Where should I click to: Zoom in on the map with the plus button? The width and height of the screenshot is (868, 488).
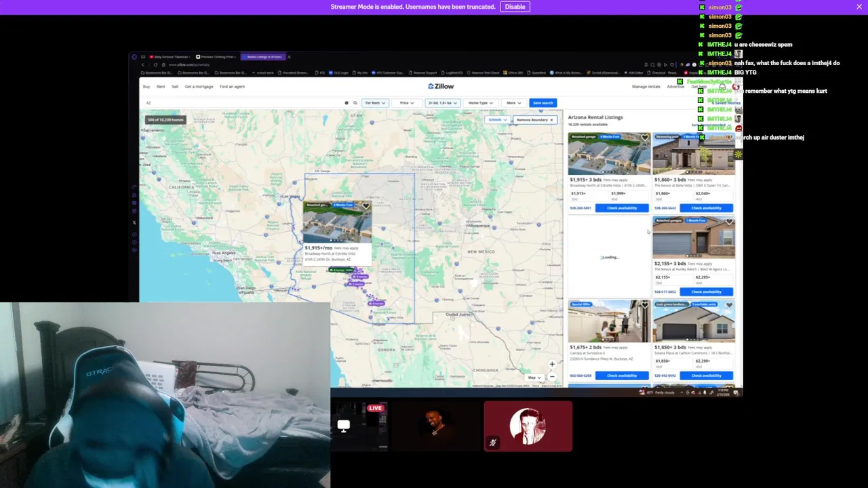[552, 364]
